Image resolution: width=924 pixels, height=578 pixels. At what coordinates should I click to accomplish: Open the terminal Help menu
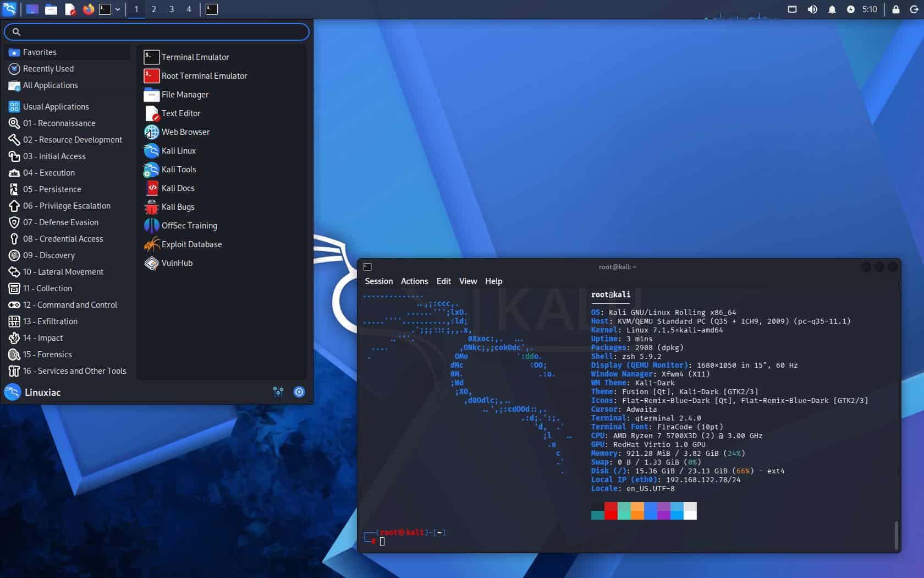coord(493,281)
